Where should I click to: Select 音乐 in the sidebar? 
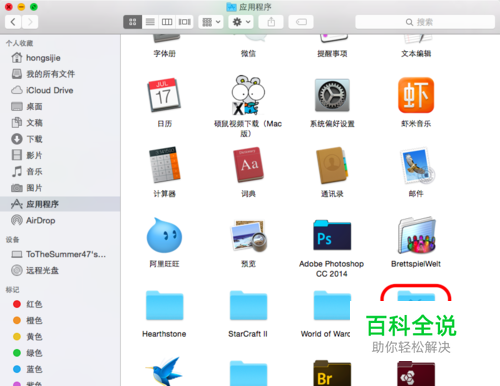pos(60,172)
